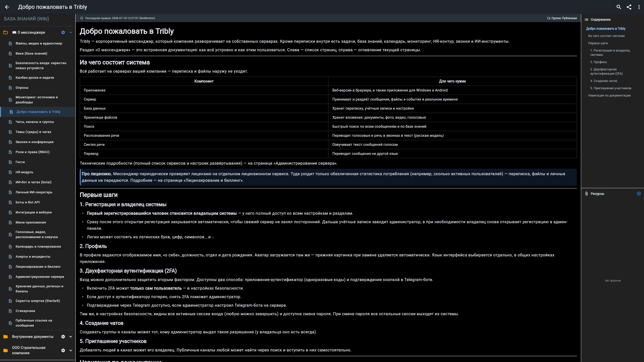Collapse the «О мессенджере» folder

pyautogui.click(x=71, y=32)
